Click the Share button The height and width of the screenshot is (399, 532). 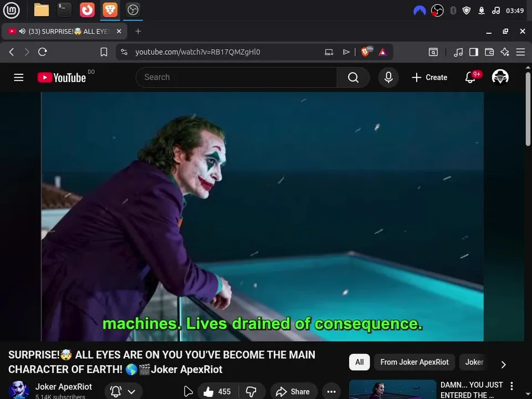click(294, 392)
